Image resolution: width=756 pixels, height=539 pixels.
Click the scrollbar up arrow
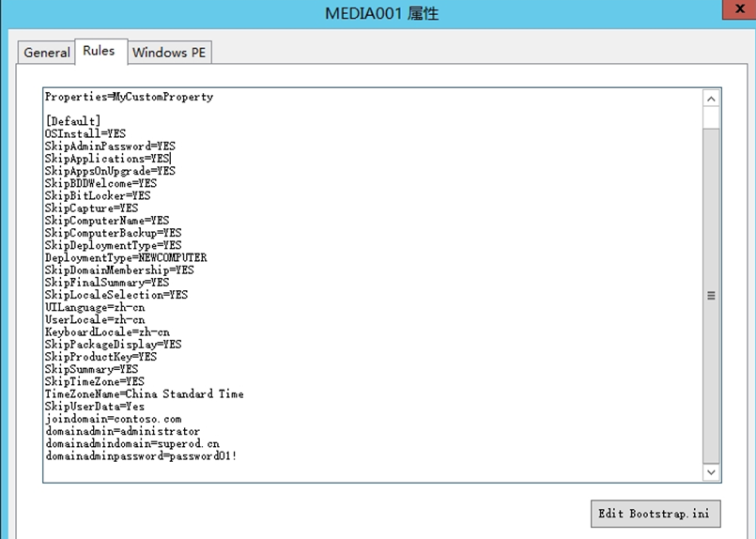point(711,99)
